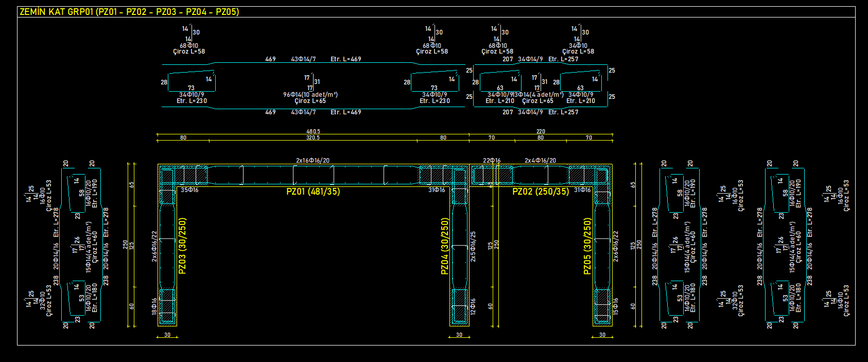The width and height of the screenshot is (868, 362).
Task: Select the 2x5Φ16/25 label beside PZ04
Action: click(x=473, y=247)
